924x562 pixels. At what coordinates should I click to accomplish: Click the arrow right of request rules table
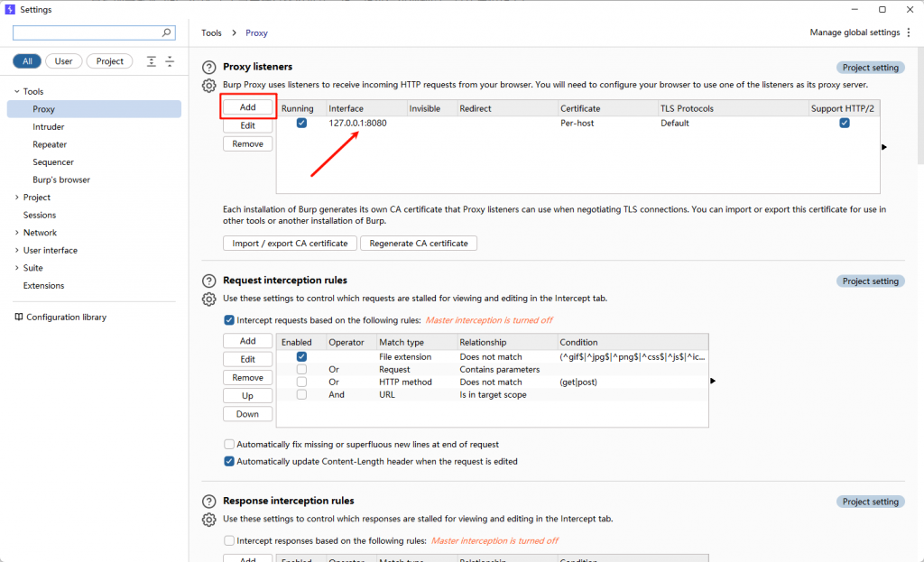pos(713,381)
